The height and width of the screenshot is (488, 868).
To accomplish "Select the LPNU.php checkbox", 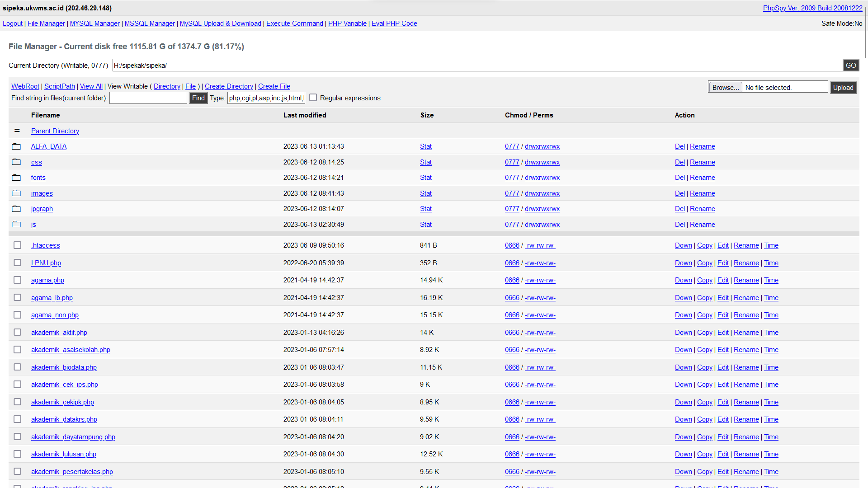I will [x=17, y=263].
